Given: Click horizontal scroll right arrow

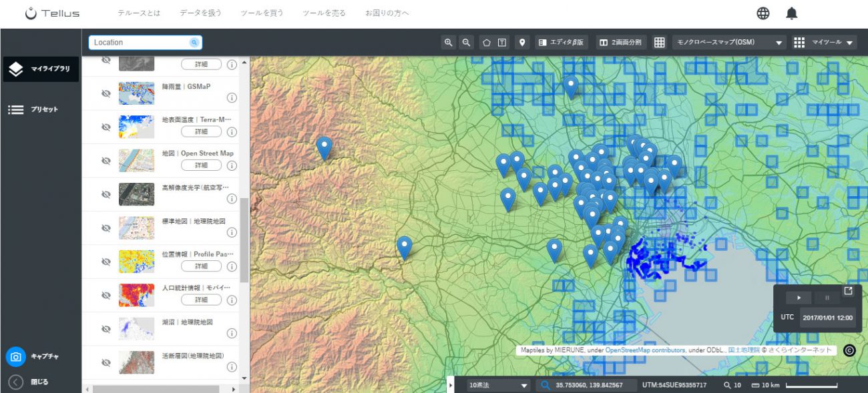Looking at the screenshot, I should 233,388.
